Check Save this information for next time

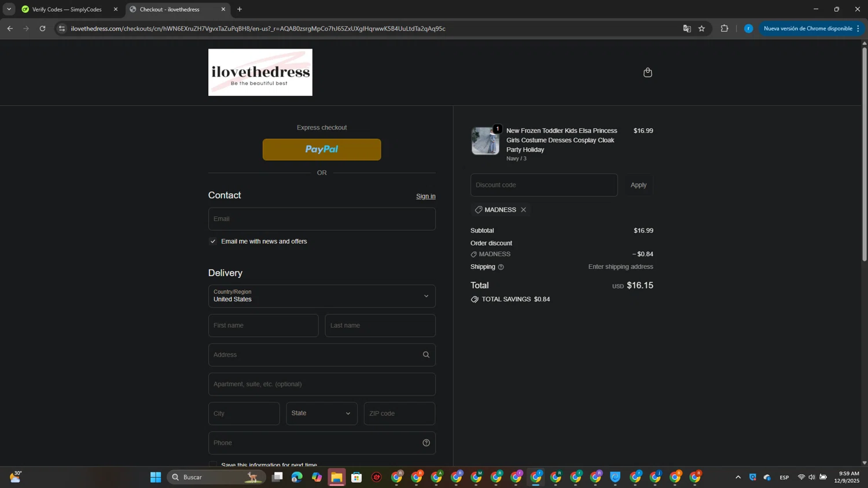[x=213, y=465]
